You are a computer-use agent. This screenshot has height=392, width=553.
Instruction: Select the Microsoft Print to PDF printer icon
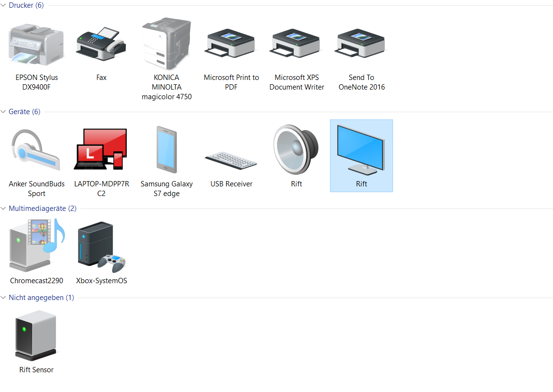(x=230, y=43)
